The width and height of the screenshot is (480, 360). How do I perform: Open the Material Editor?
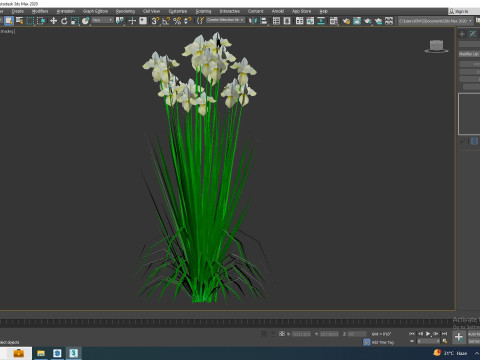334,21
